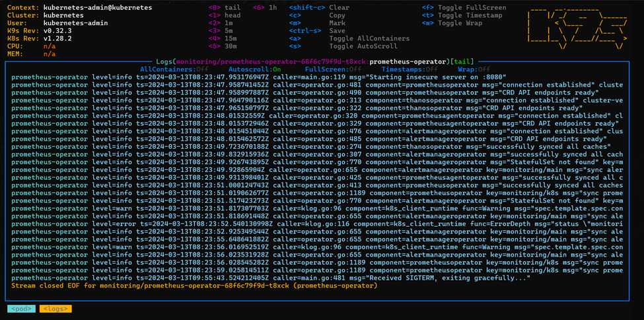Toggle the FullScreen Off indicator
Image resolution: width=644 pixels, height=320 pixels.
[333, 69]
